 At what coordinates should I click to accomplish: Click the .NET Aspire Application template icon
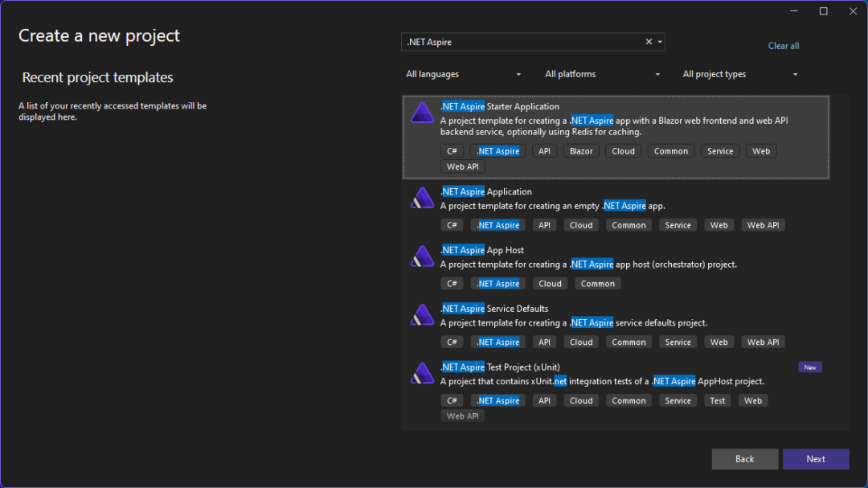pos(423,198)
